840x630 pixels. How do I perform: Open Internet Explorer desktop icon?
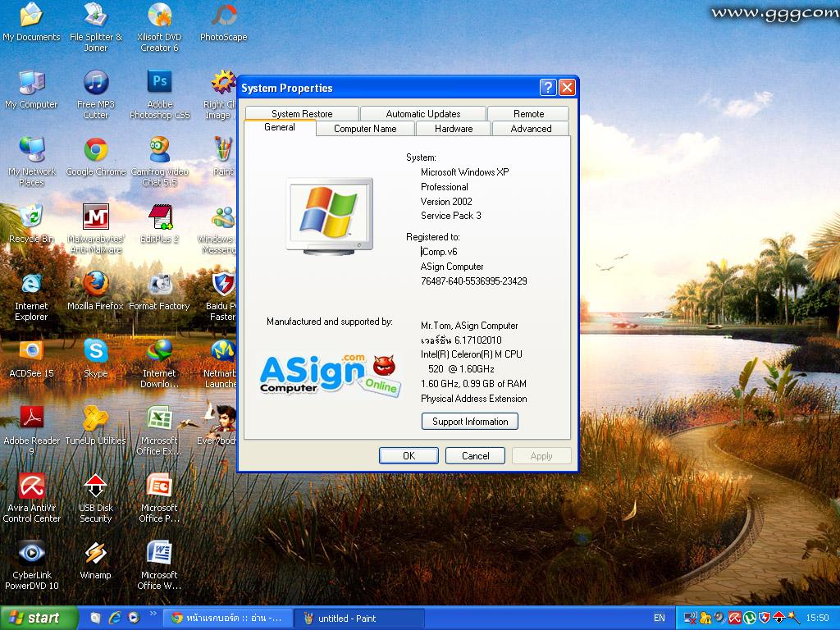click(31, 297)
